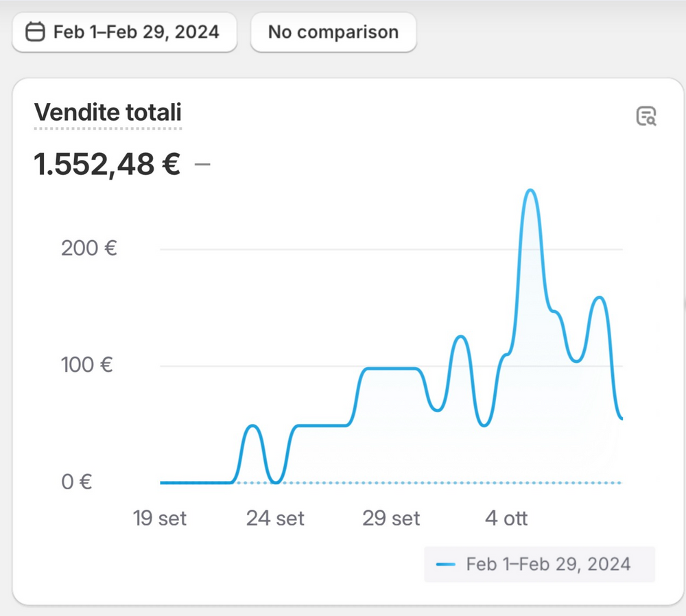
Task: Click the calendar icon in date button
Action: [36, 32]
